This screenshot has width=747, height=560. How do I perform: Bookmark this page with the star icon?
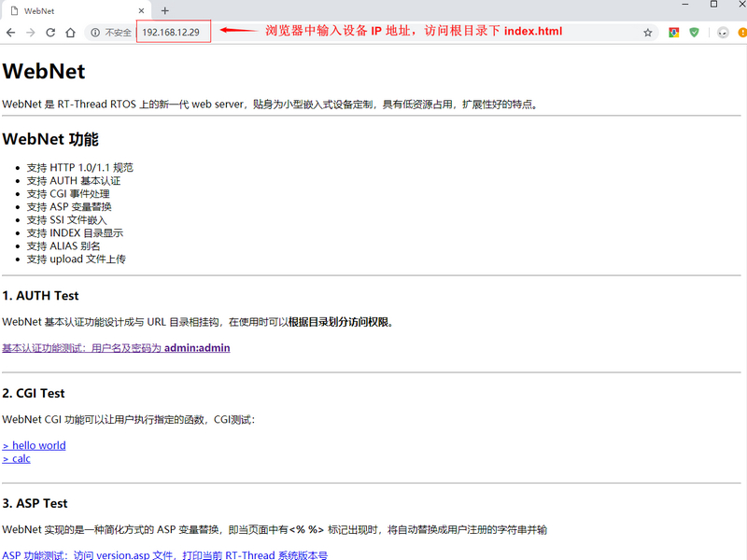point(647,33)
